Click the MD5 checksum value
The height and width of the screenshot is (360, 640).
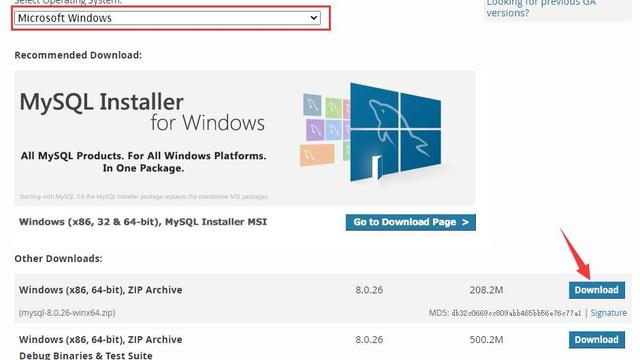(x=516, y=313)
